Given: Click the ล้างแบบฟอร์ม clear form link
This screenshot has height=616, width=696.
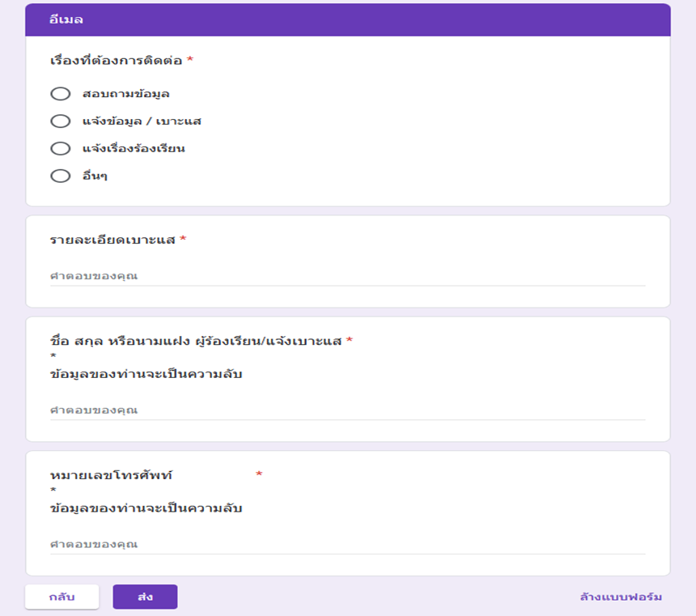Looking at the screenshot, I should coord(621,597).
